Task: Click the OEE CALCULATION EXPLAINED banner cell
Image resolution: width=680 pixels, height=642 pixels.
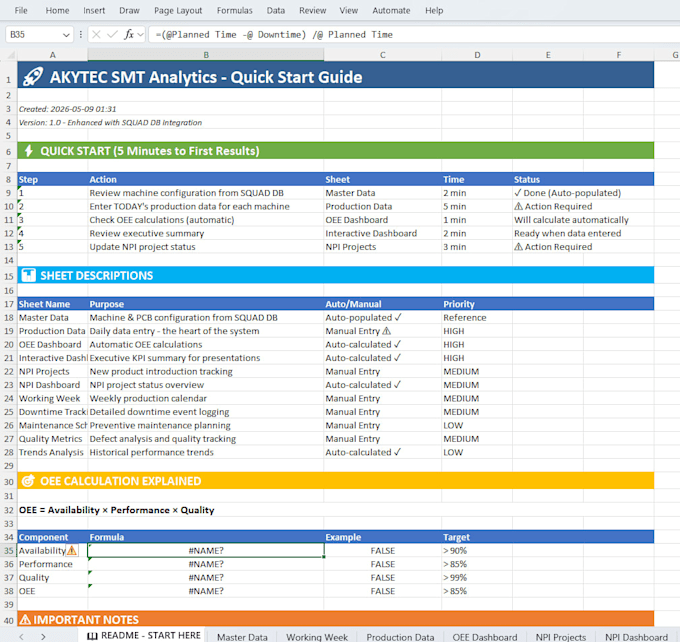Action: pos(336,481)
